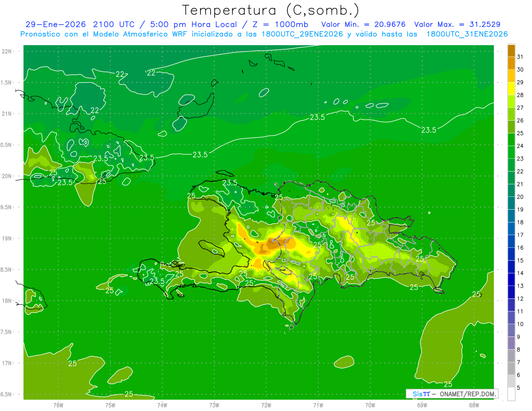Click legend value '17' on color scale
Viewport: 532px width, 411px height.
tap(520, 235)
